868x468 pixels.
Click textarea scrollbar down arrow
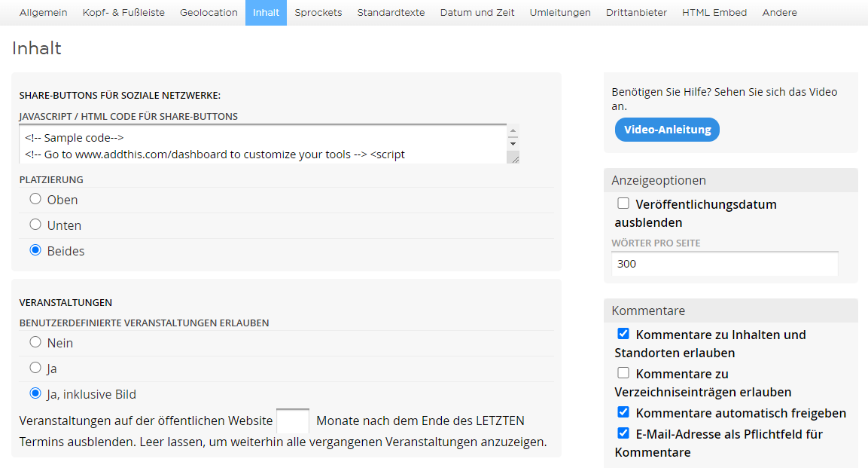pyautogui.click(x=513, y=144)
